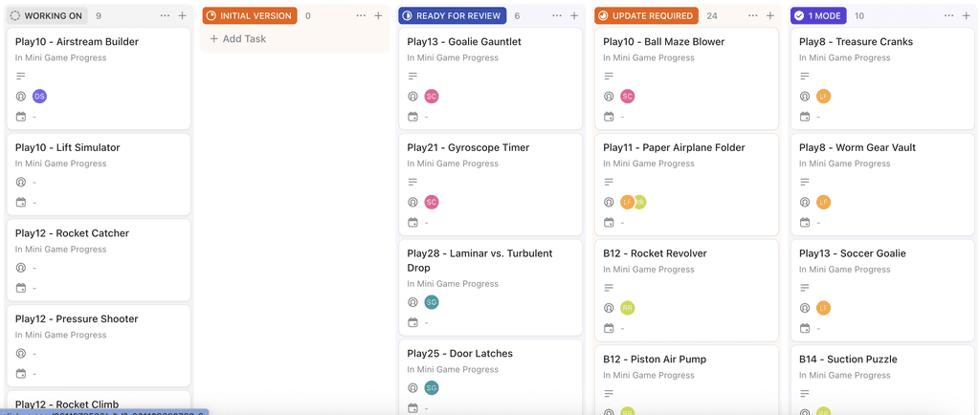This screenshot has width=980, height=415.
Task: Set due date on Worm Gear Vault card
Action: point(805,222)
